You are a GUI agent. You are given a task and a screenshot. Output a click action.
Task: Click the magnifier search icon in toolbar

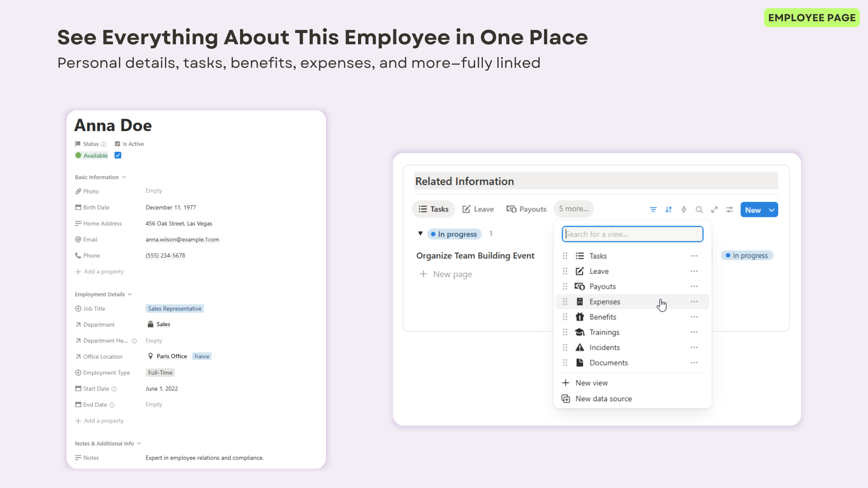point(699,210)
